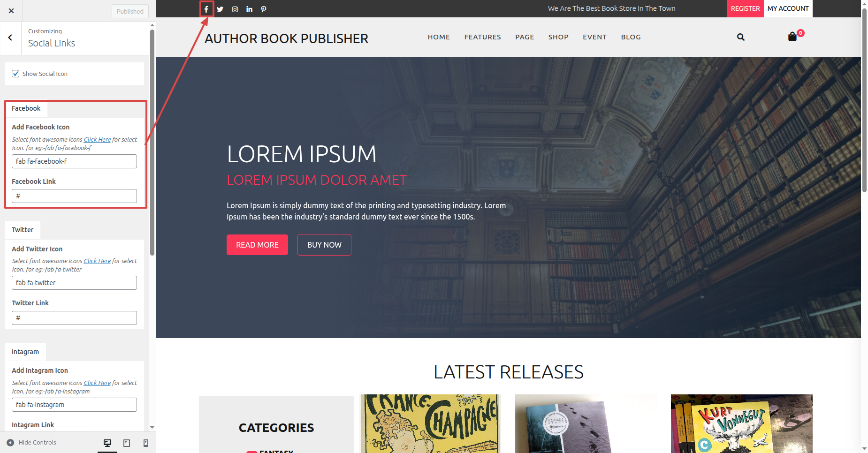Click the Facebook Link input field
The width and height of the screenshot is (868, 453).
click(x=74, y=196)
